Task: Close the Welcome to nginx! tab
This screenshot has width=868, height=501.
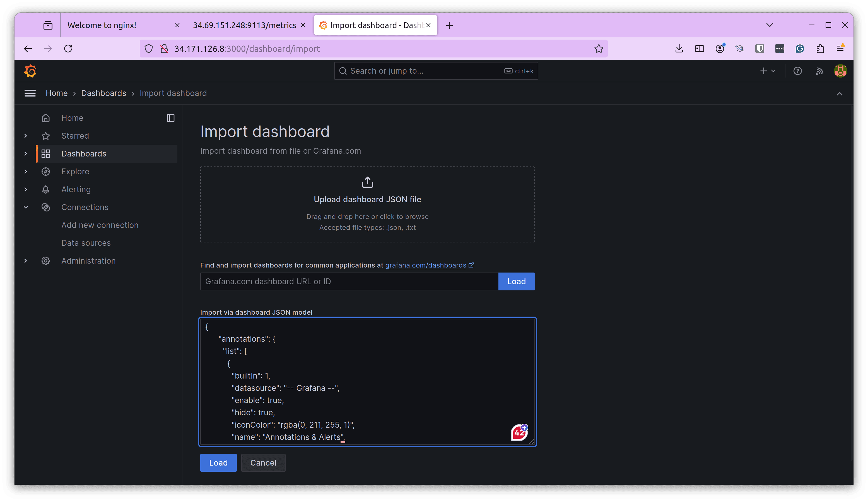Action: [177, 25]
